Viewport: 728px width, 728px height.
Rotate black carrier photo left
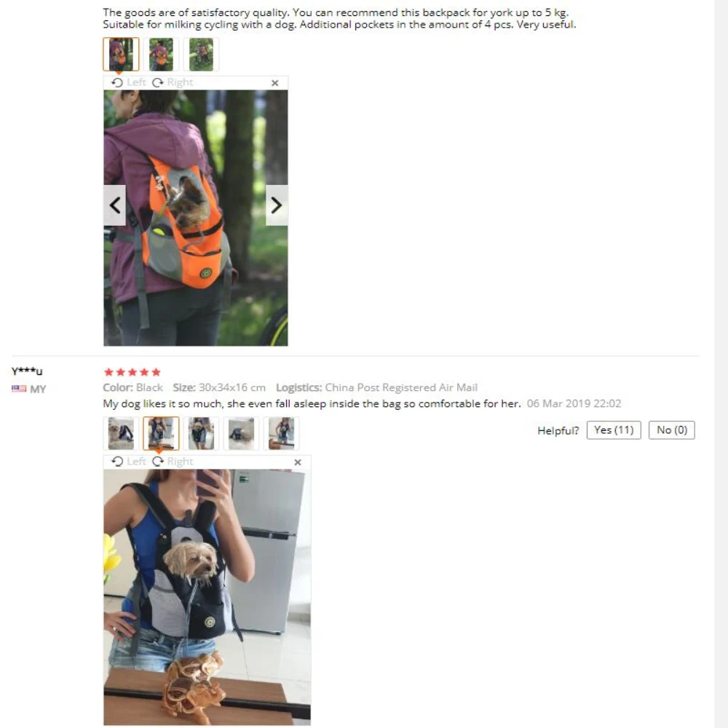click(129, 462)
